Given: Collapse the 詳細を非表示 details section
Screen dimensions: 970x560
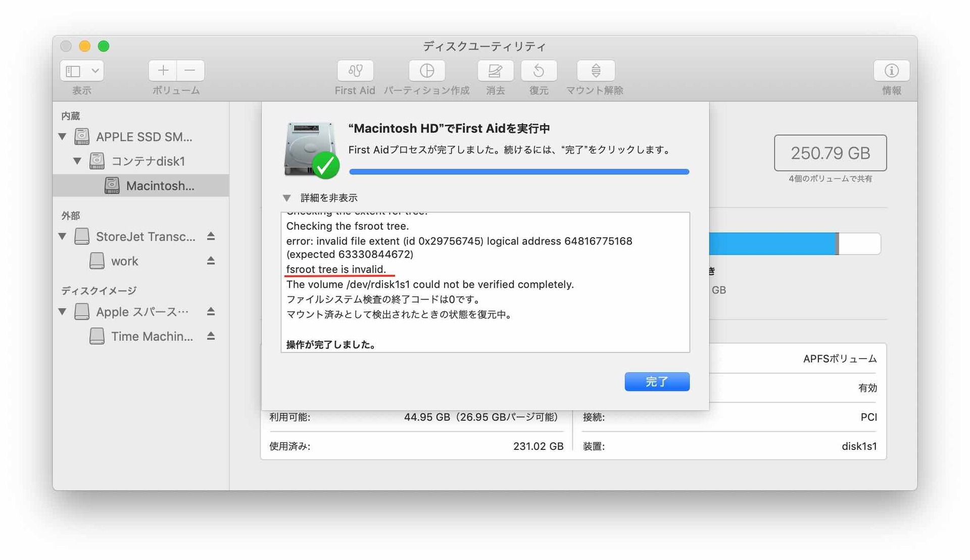Looking at the screenshot, I should (x=288, y=197).
